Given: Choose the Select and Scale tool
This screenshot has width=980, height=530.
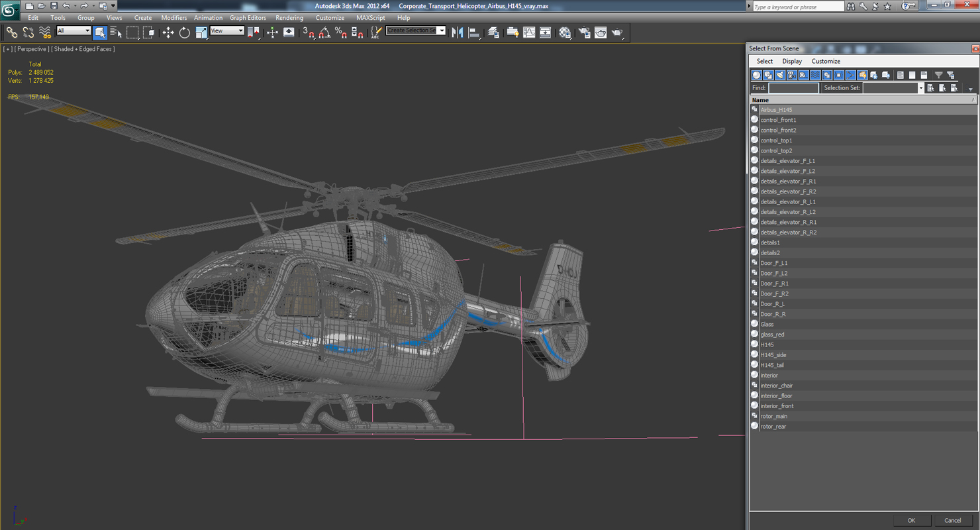Looking at the screenshot, I should point(201,32).
